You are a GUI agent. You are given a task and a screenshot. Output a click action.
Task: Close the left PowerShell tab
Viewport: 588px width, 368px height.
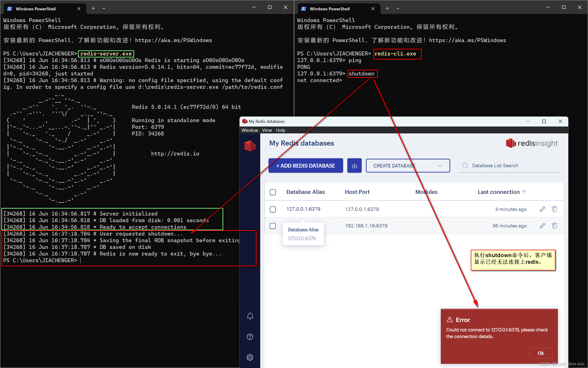[79, 9]
